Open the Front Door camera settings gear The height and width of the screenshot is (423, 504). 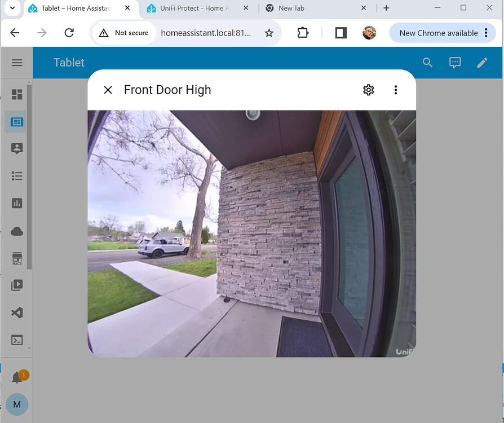click(x=368, y=90)
